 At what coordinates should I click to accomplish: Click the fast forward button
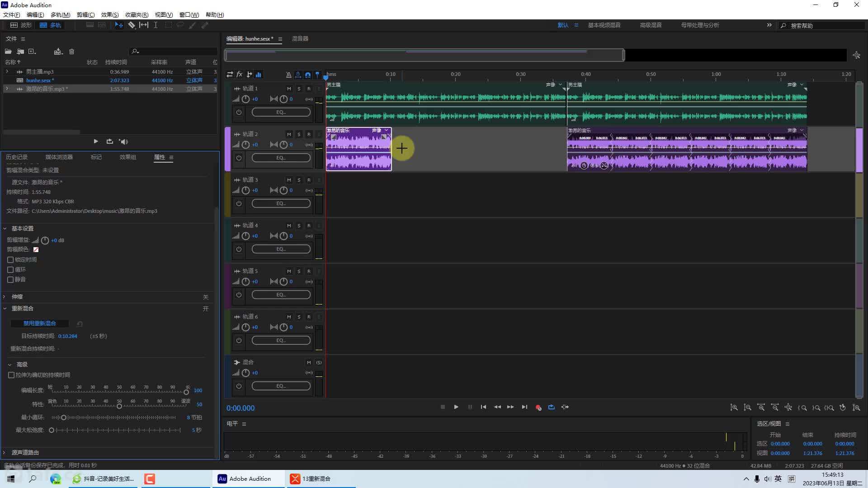tap(510, 407)
